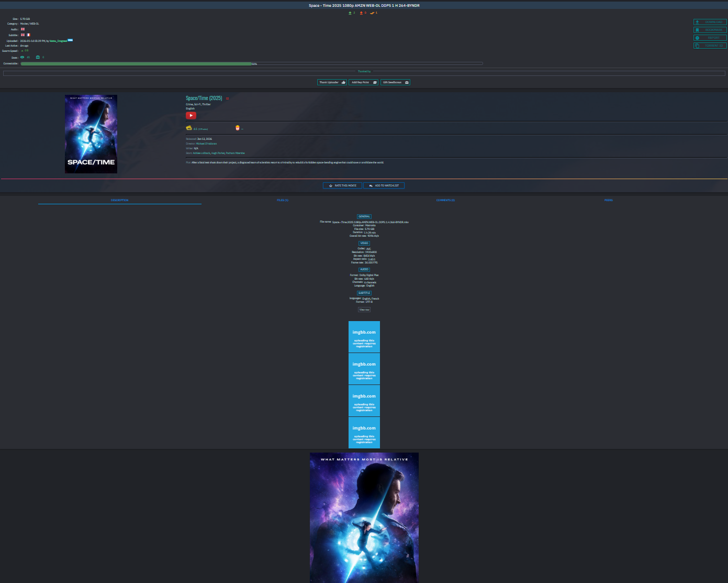Click the AUDIO mediainfo section label
Screen dimensions: 728x583
[364, 269]
